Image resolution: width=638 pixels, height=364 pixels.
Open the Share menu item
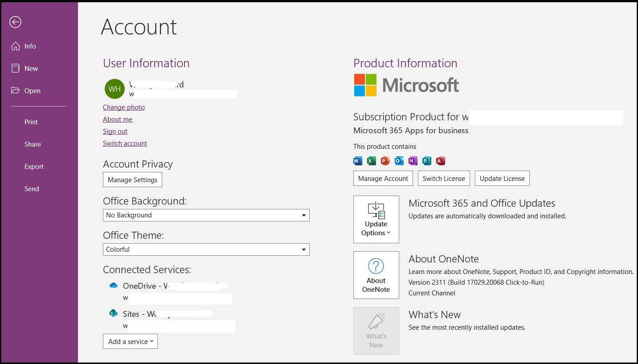tap(33, 144)
